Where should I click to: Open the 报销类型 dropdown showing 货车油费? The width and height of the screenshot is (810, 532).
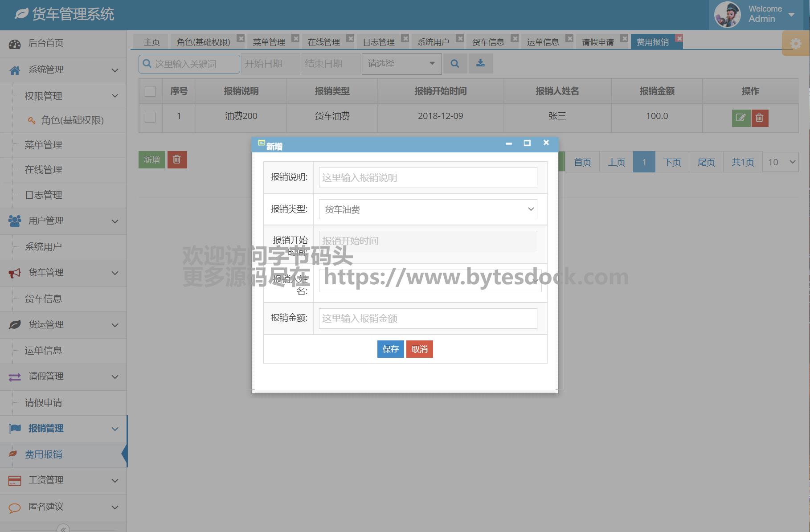tap(428, 209)
